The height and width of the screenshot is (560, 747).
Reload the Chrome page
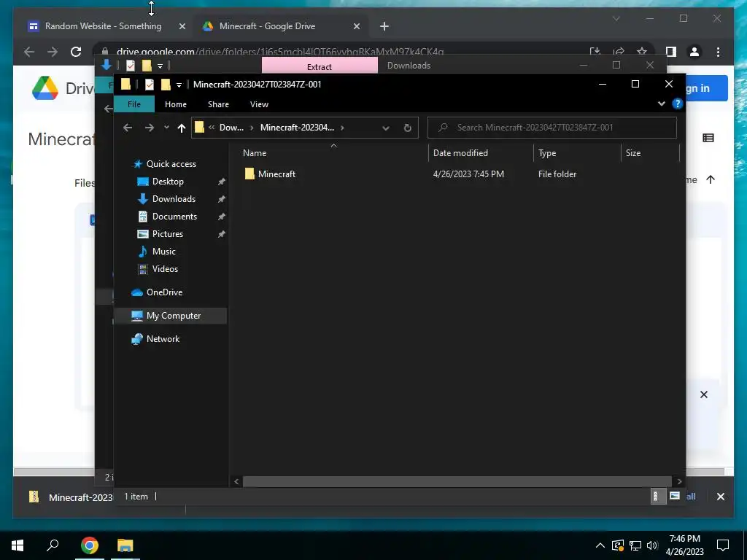76,52
